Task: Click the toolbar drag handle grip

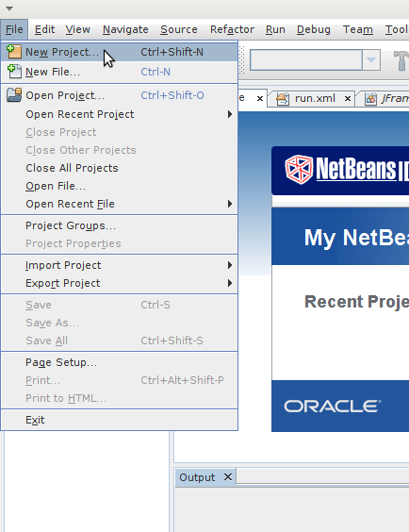Action: coord(241,60)
